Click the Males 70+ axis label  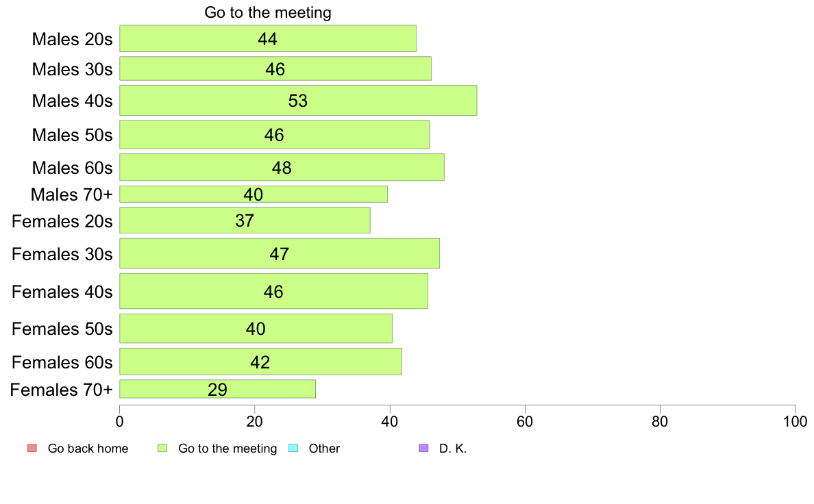point(71,194)
